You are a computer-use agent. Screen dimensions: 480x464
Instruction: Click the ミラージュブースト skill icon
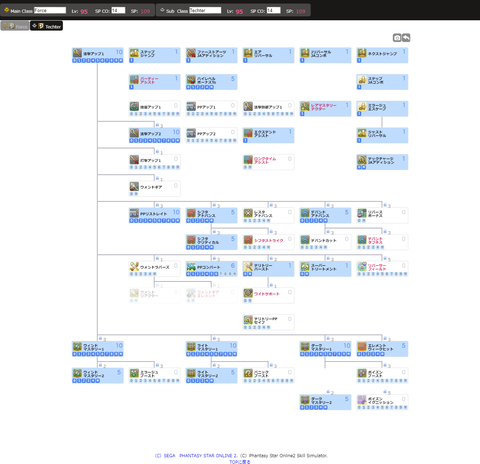pyautogui.click(x=134, y=373)
